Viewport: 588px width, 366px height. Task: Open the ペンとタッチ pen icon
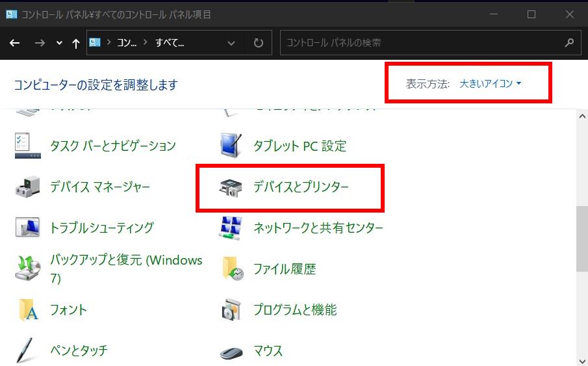coord(28,350)
